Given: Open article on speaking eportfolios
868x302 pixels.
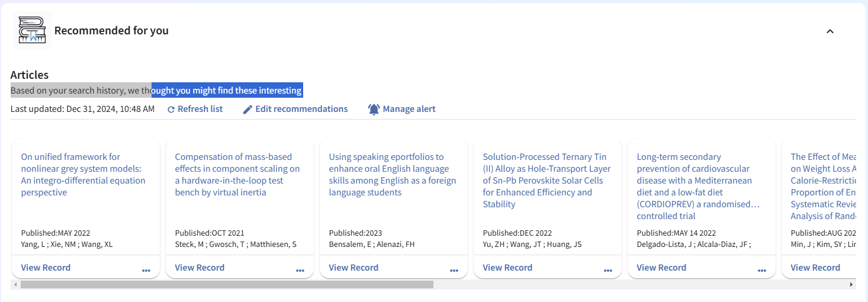Looking at the screenshot, I should coord(392,175).
